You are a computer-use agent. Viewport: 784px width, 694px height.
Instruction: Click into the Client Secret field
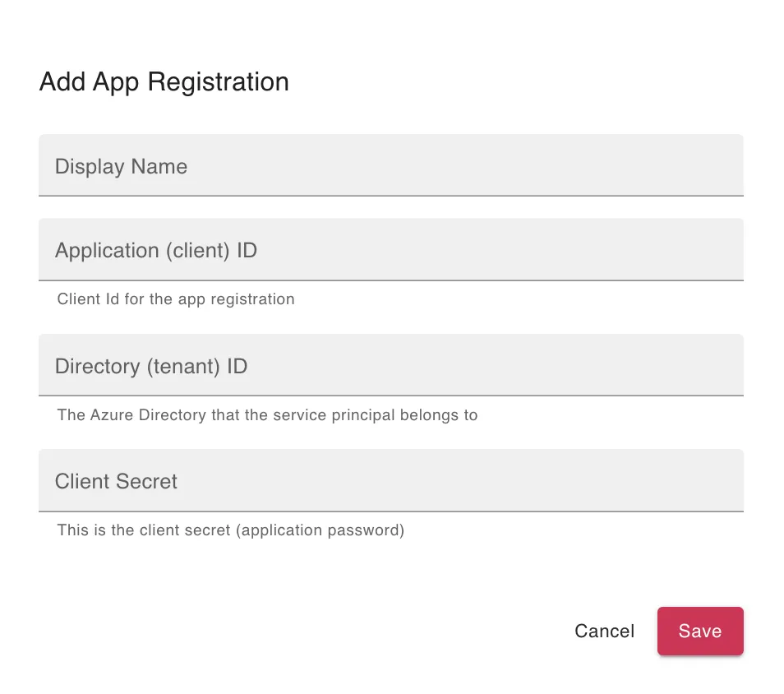pos(391,480)
